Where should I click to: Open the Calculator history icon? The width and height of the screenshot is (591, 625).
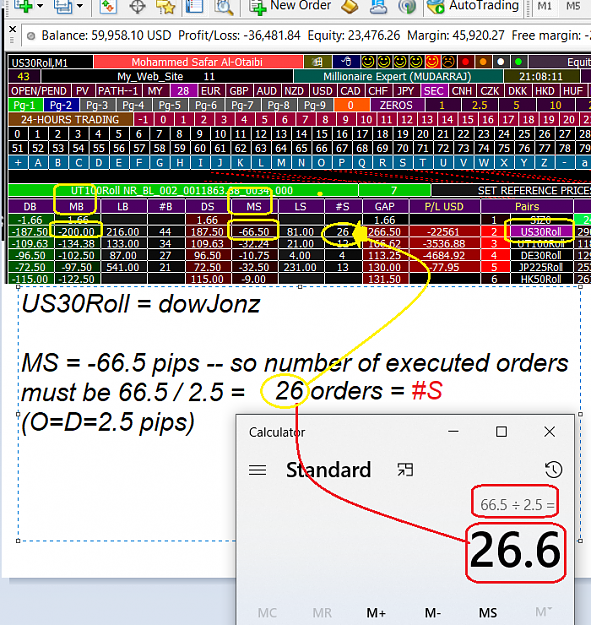pyautogui.click(x=554, y=470)
